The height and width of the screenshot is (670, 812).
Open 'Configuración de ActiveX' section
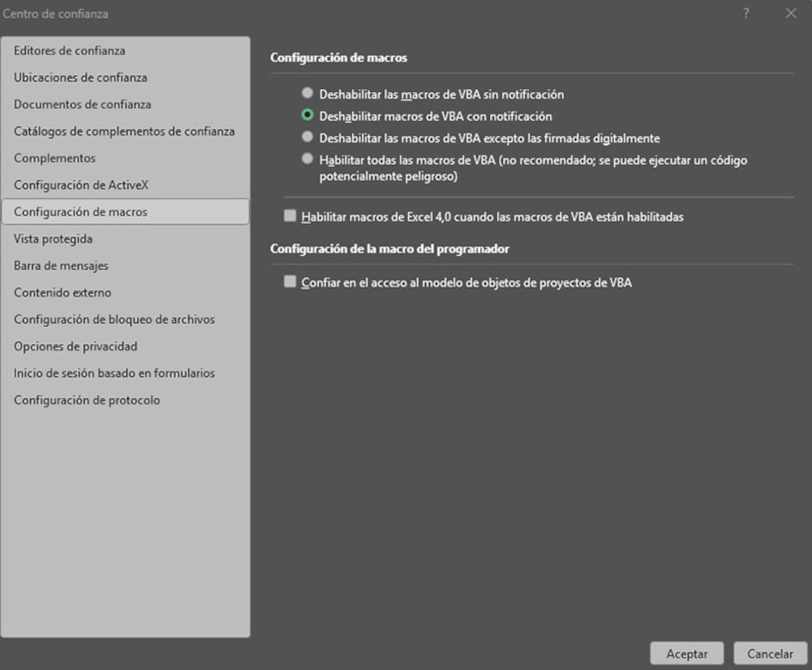82,185
